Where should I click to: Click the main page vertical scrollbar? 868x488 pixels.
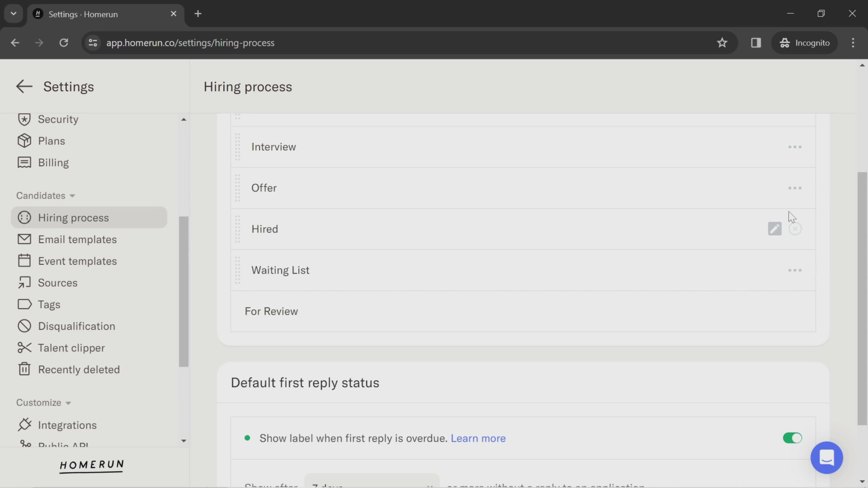862,298
